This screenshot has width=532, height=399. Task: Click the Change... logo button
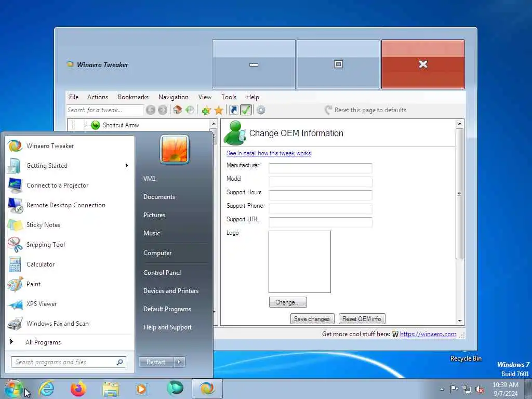pyautogui.click(x=288, y=302)
